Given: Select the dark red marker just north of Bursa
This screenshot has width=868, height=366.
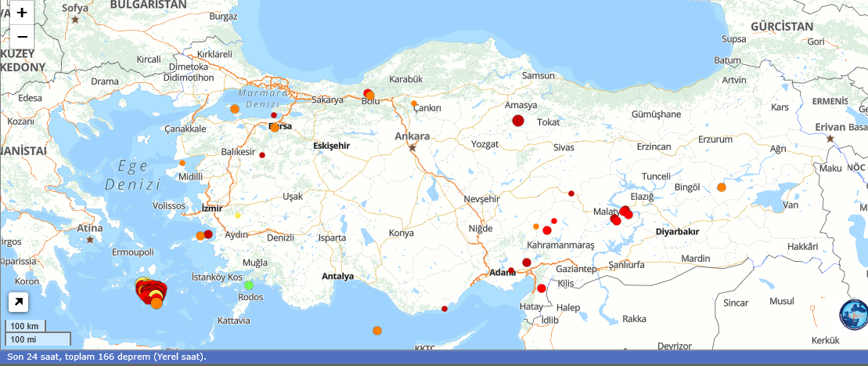Looking at the screenshot, I should [x=273, y=115].
